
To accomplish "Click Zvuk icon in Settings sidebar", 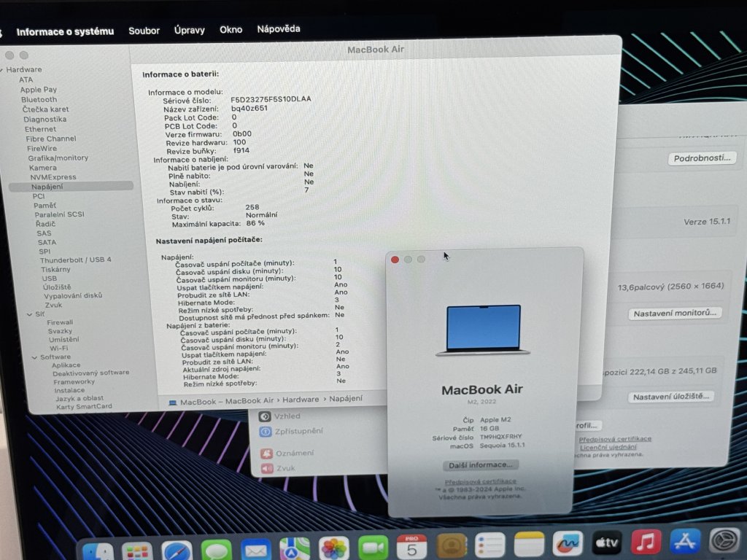I will click(267, 469).
